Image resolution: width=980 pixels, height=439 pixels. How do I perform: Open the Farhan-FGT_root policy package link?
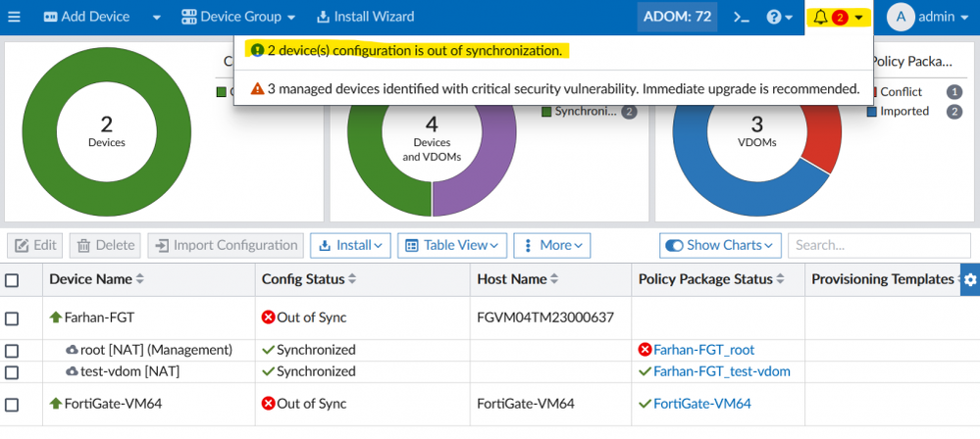(x=703, y=350)
